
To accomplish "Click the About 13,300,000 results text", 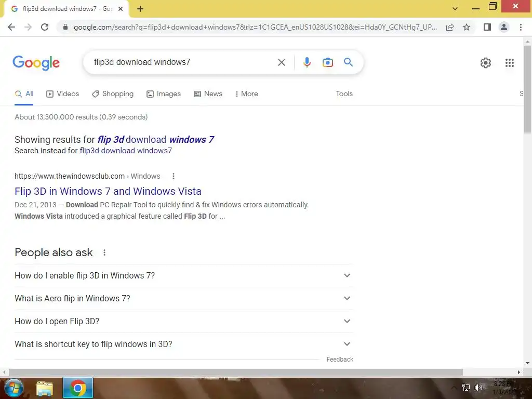I will [x=81, y=117].
